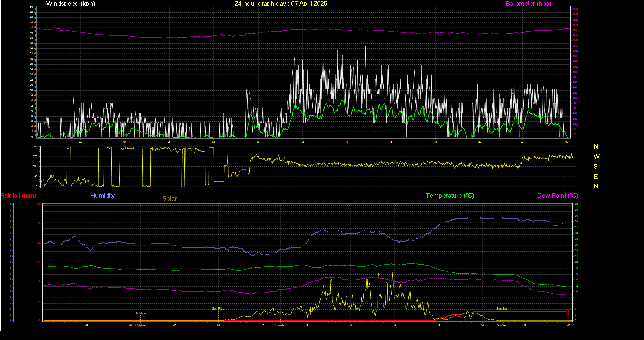The width and height of the screenshot is (644, 340).
Task: Click the Sun Rise marker label
Action: click(x=218, y=309)
